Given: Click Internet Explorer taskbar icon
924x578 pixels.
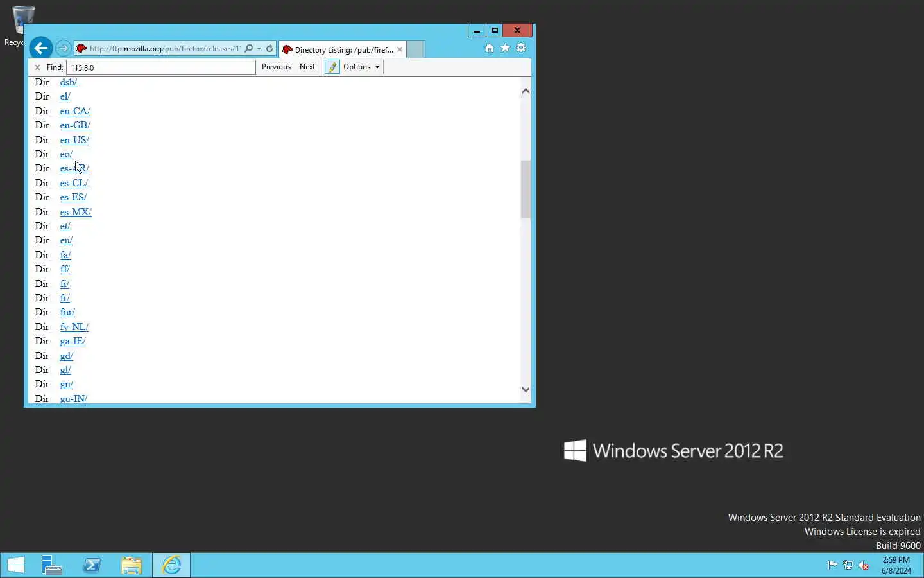Looking at the screenshot, I should pos(171,565).
